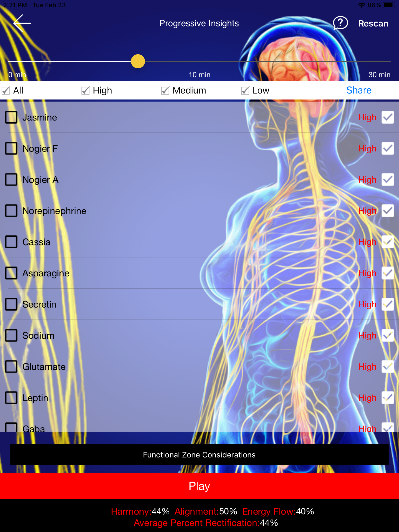The image size is (399, 532).
Task: Select the Leptin item name
Action: (x=35, y=398)
